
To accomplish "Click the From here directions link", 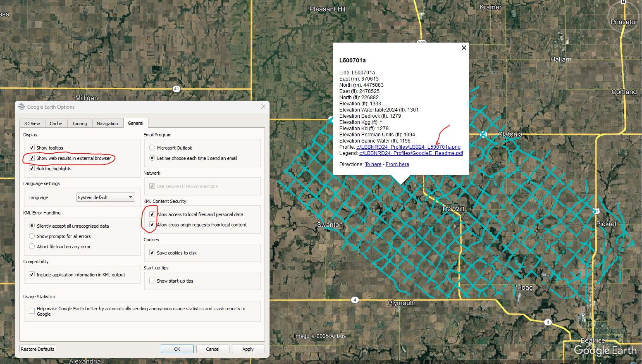I will (397, 164).
